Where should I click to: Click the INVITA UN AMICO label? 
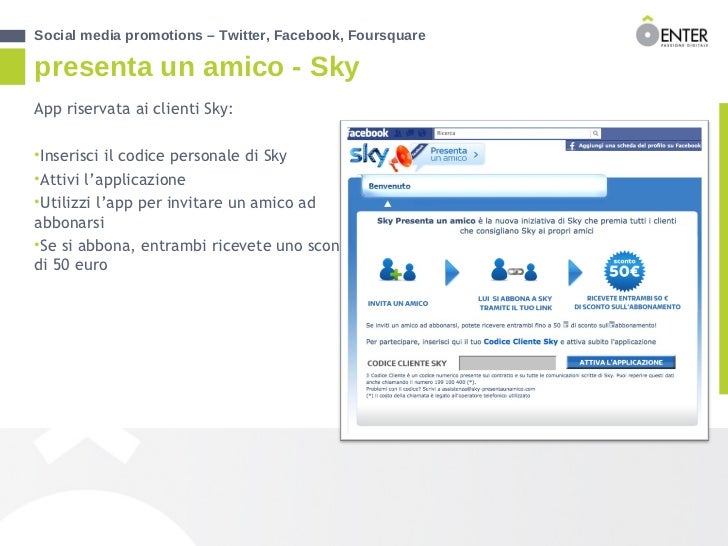397,303
